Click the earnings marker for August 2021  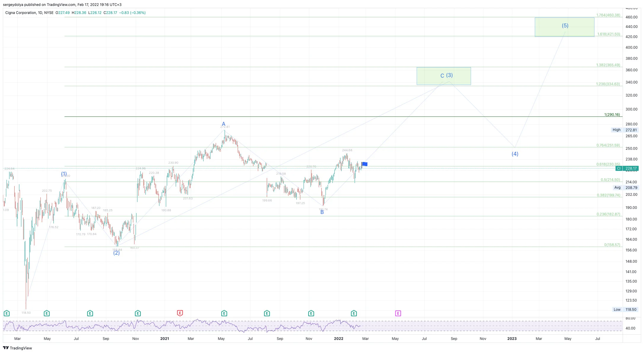[267, 313]
